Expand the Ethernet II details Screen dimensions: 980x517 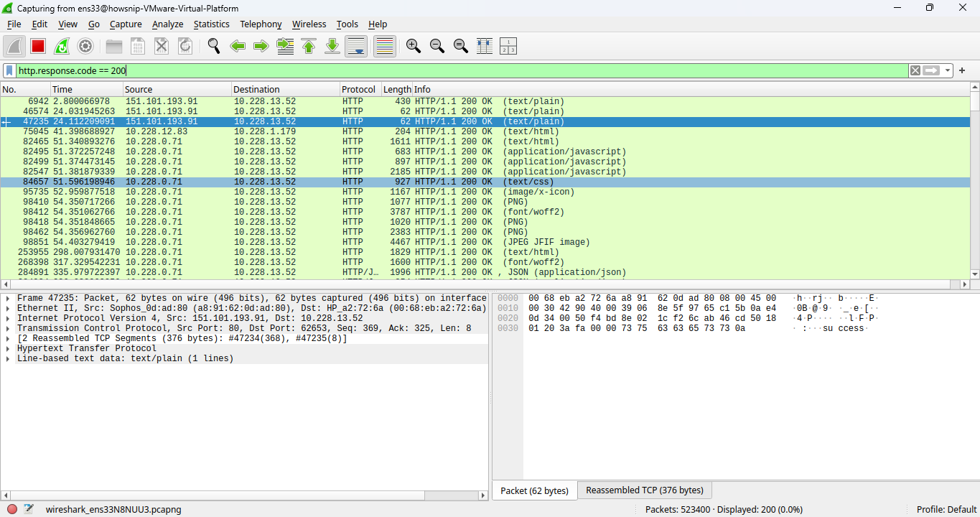tap(7, 308)
